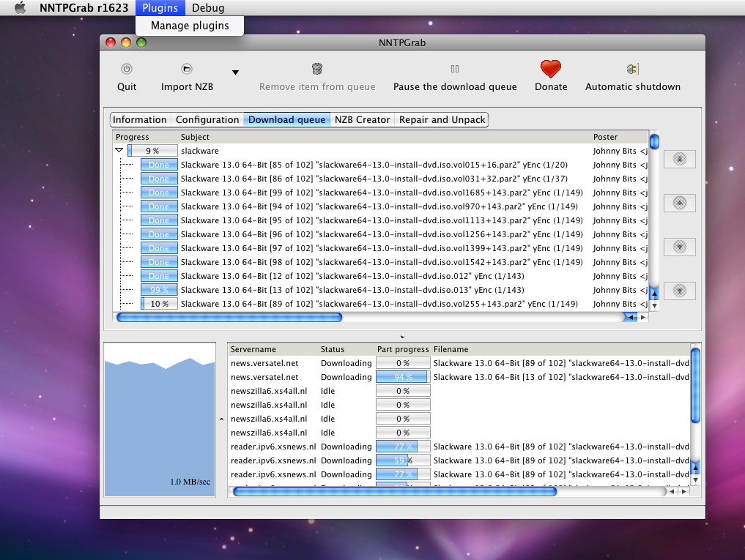Move selected item down one position
This screenshot has width=745, height=560.
(x=679, y=247)
